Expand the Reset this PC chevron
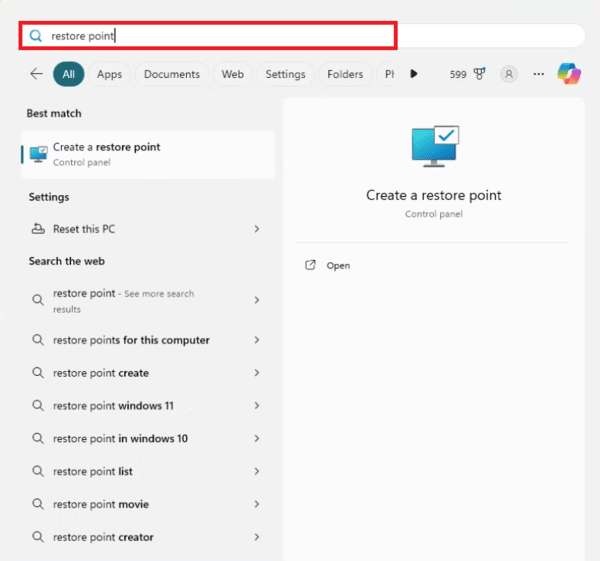Viewport: 600px width, 561px height. tap(257, 229)
